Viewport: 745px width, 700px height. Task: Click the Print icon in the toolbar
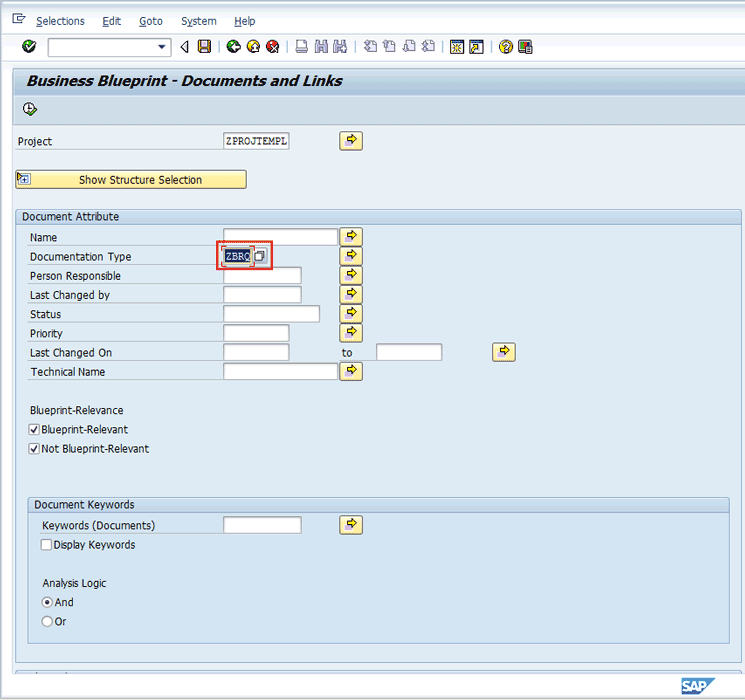pos(302,47)
